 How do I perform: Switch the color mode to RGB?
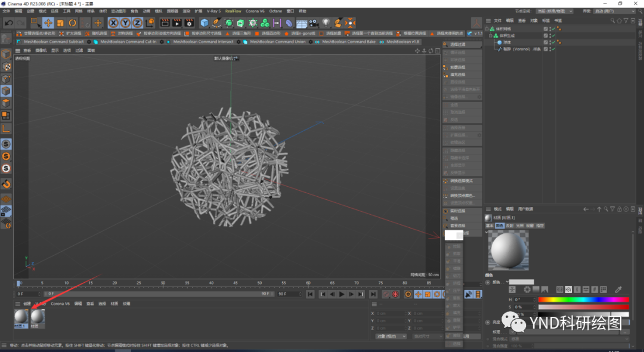(559, 289)
